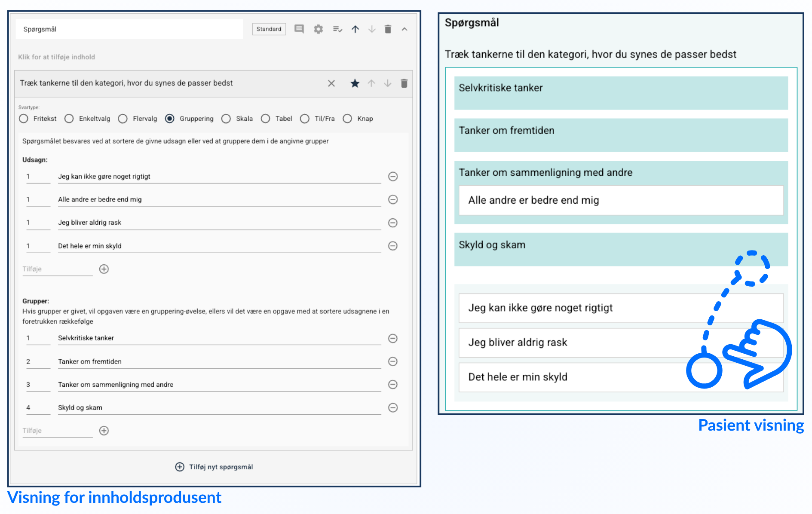Click the checklist icon in the header toolbar
The height and width of the screenshot is (514, 812).
click(x=337, y=29)
